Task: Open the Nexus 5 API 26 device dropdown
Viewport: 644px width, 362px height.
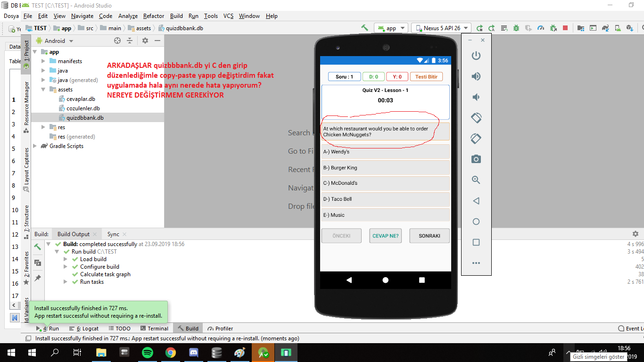Action: click(441, 28)
